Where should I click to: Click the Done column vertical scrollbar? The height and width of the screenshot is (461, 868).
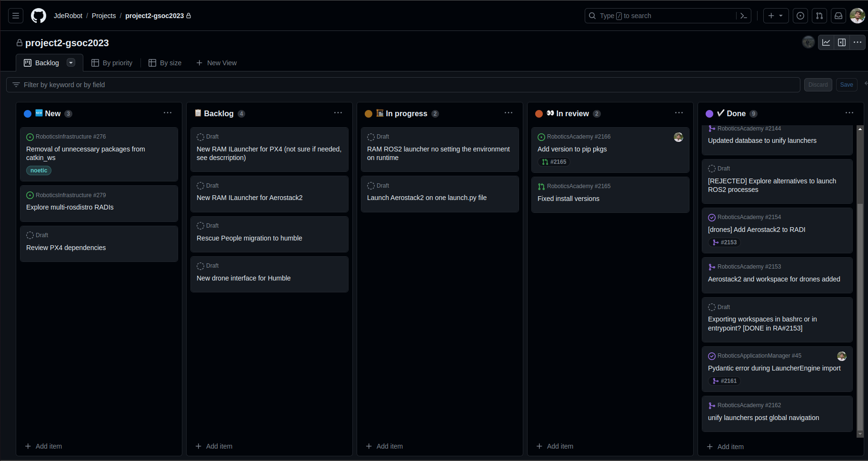860,281
